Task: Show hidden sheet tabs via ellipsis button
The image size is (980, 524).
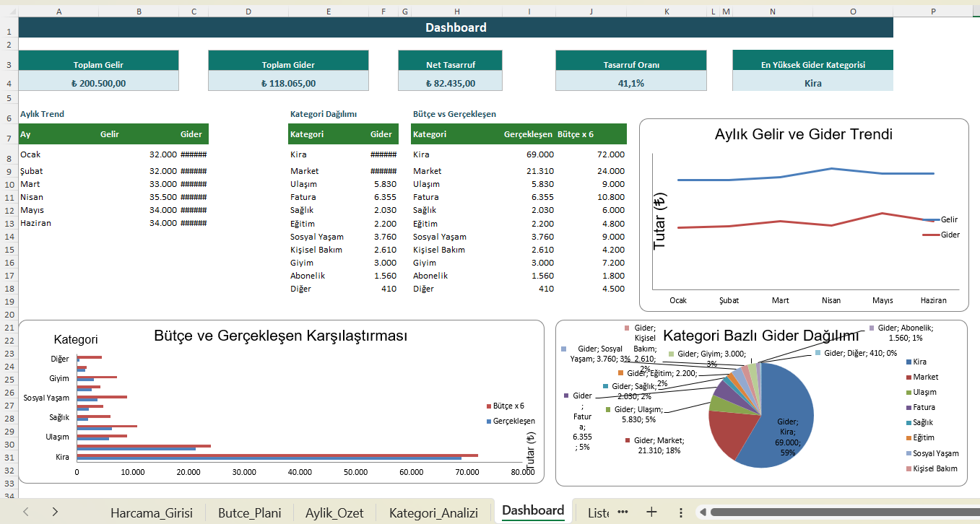Action: [623, 512]
